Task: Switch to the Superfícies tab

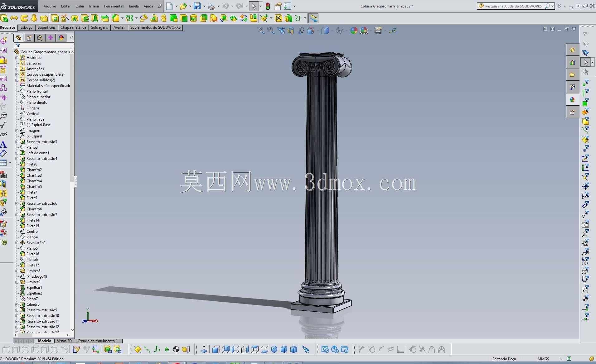Action: (x=46, y=27)
